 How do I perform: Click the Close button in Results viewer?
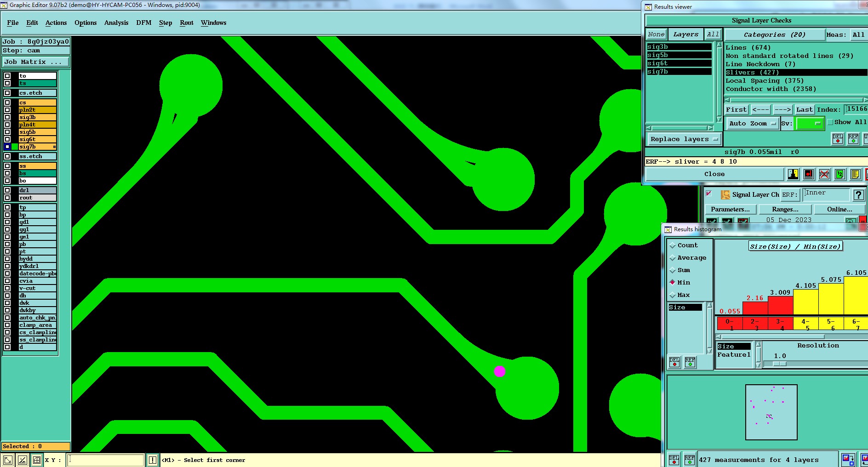tap(714, 174)
